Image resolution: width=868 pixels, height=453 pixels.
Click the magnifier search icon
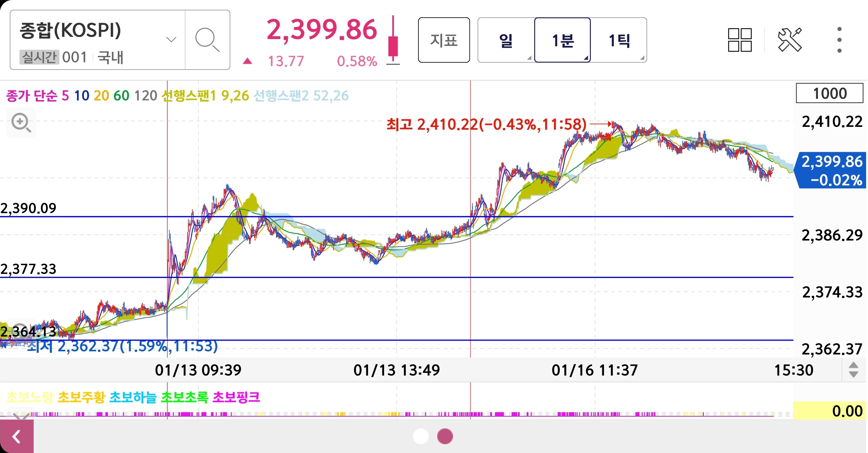(x=207, y=40)
